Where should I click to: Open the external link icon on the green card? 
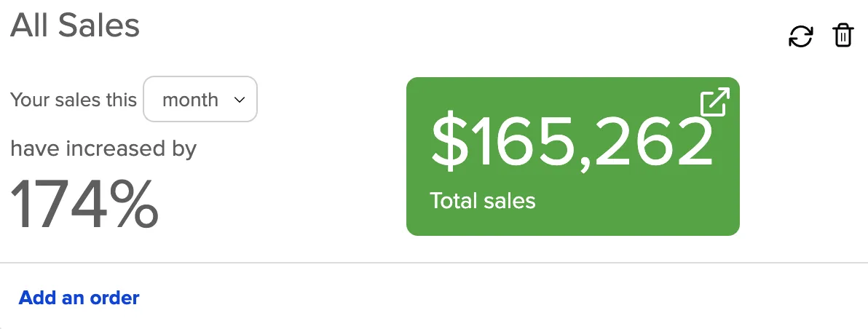pos(714,103)
